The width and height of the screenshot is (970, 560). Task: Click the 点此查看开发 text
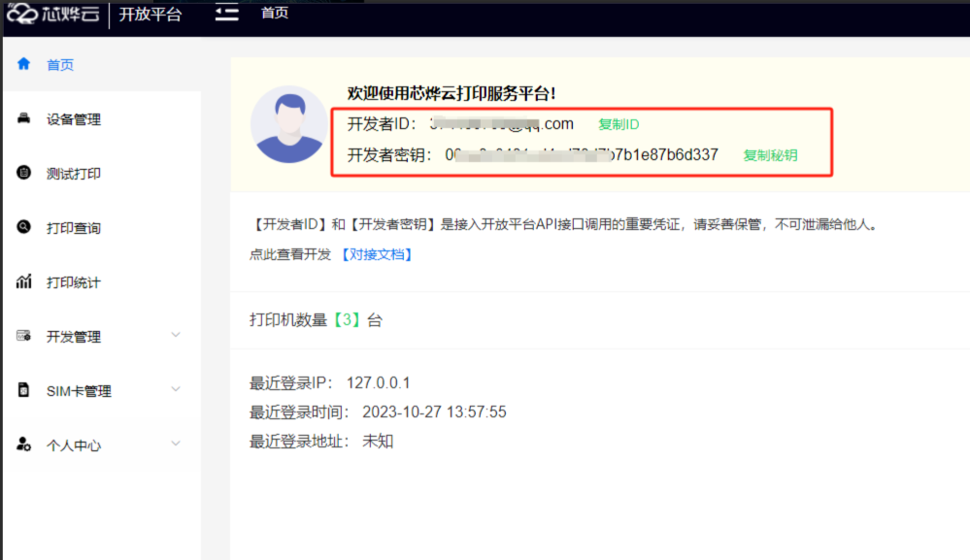(x=290, y=254)
